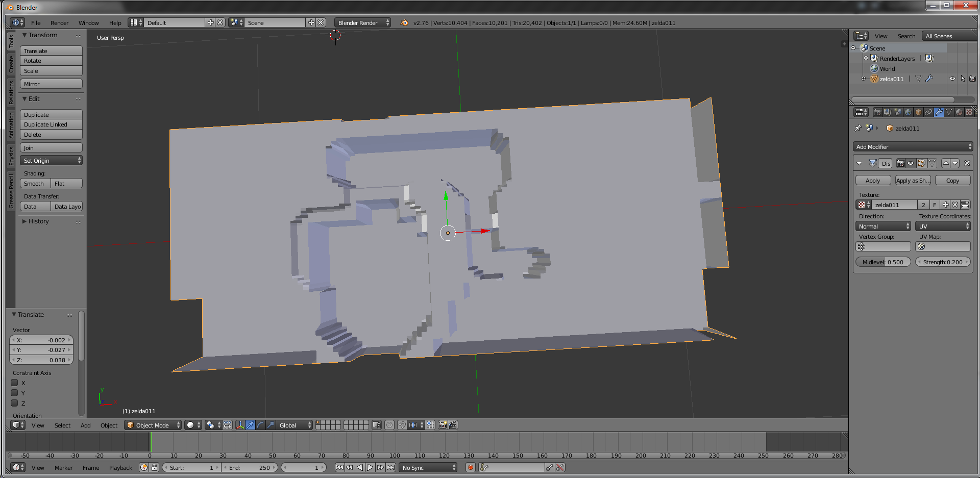Open the Render Layers properties tab
This screenshot has height=478, width=980.
[x=888, y=112]
